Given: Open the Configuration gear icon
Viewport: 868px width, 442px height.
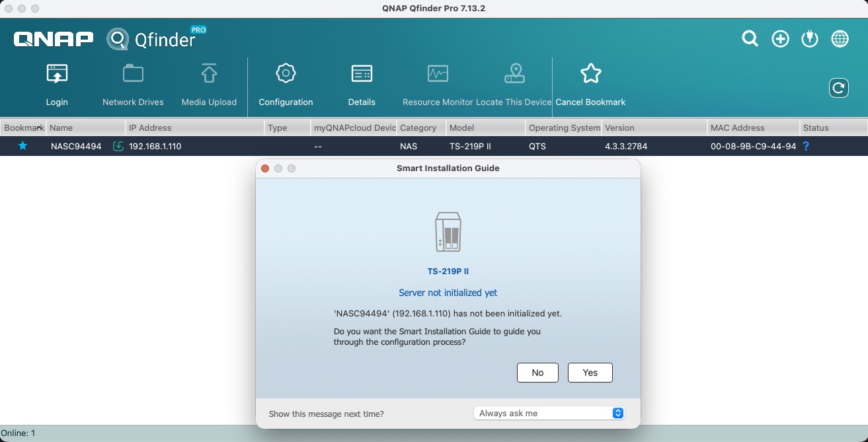Looking at the screenshot, I should point(286,74).
